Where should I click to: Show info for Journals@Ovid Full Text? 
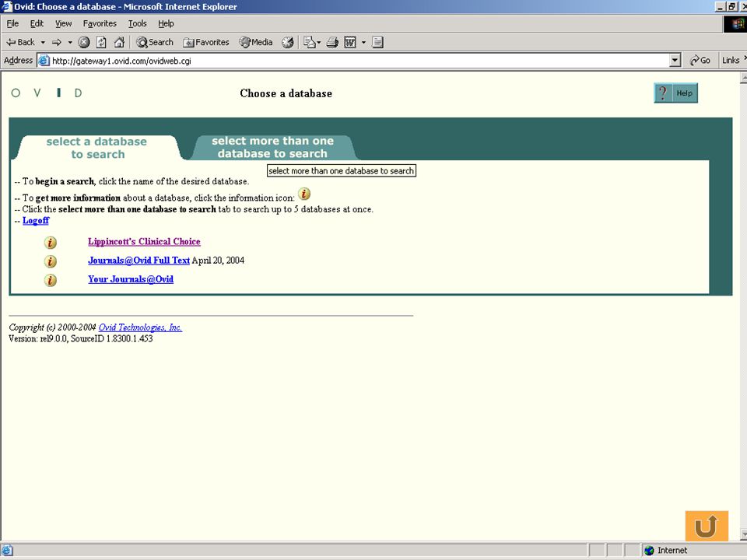(x=50, y=261)
